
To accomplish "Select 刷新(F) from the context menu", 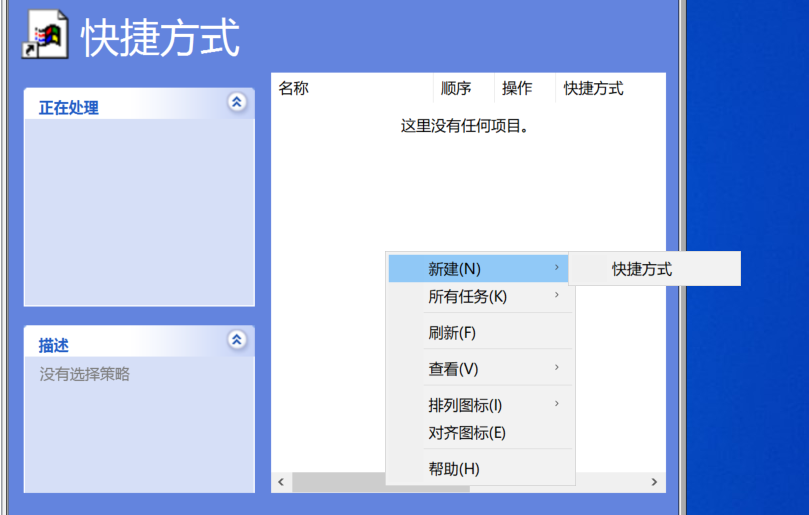I will pyautogui.click(x=452, y=333).
